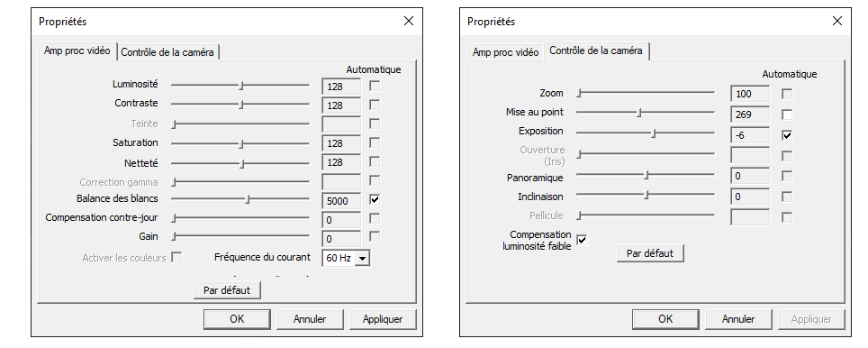Open Fréquence du courant dropdown arrow
This screenshot has height=348, width=868.
[x=362, y=258]
